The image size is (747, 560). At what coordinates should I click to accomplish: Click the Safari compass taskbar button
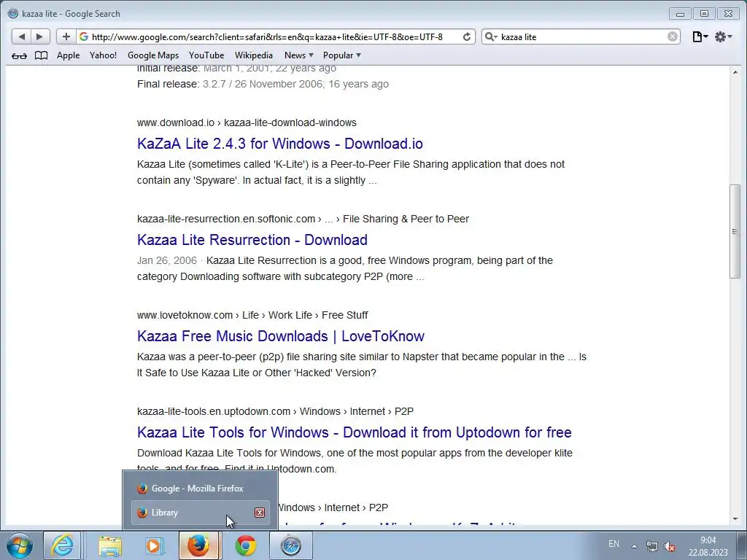290,545
